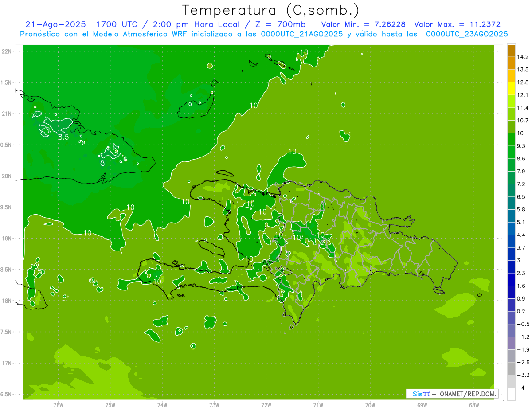Viewport: 532px width, 411px height.
Task: Click legend value '11.4'
Action: 522,107
